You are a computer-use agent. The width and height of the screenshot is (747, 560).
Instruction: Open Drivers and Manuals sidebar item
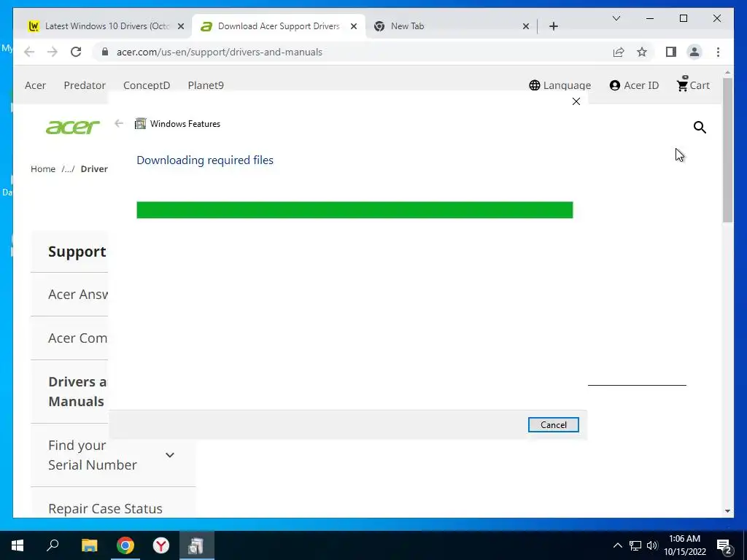point(77,392)
